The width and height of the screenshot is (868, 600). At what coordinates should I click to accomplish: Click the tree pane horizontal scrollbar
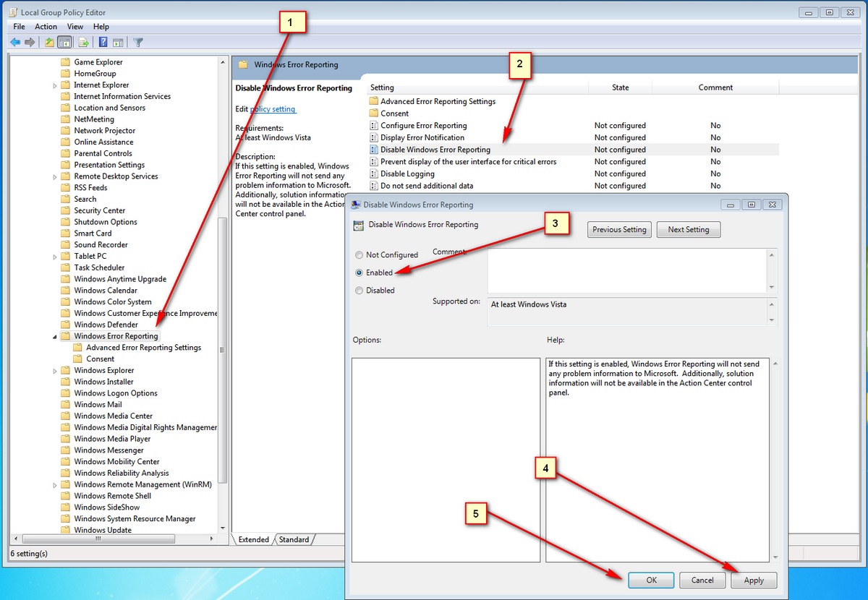pos(100,539)
